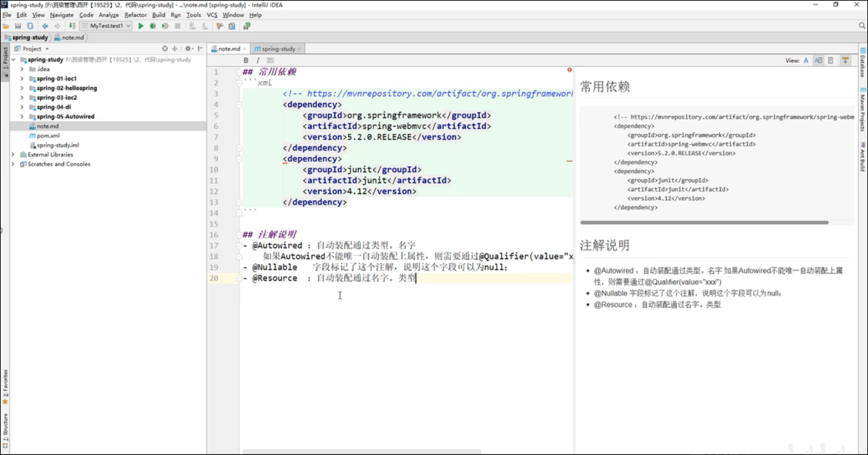Expand the External Libraries node
This screenshot has width=868, height=455.
(x=13, y=155)
